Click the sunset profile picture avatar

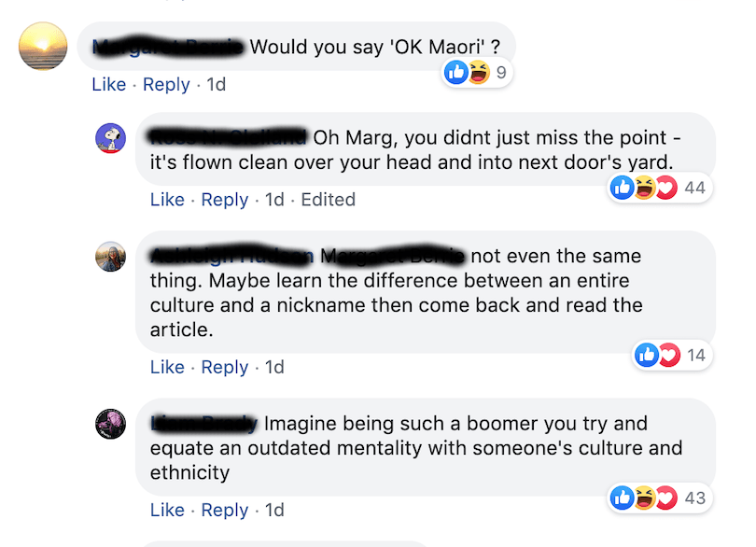43,48
